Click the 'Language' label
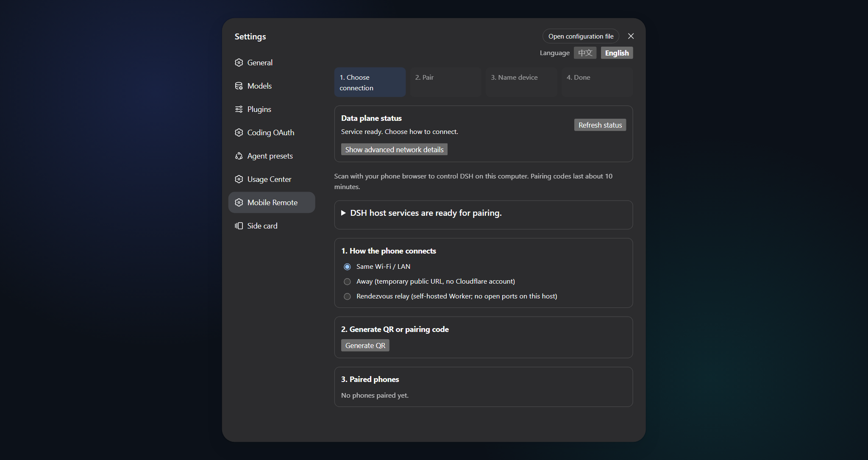Image resolution: width=868 pixels, height=460 pixels. click(x=554, y=53)
